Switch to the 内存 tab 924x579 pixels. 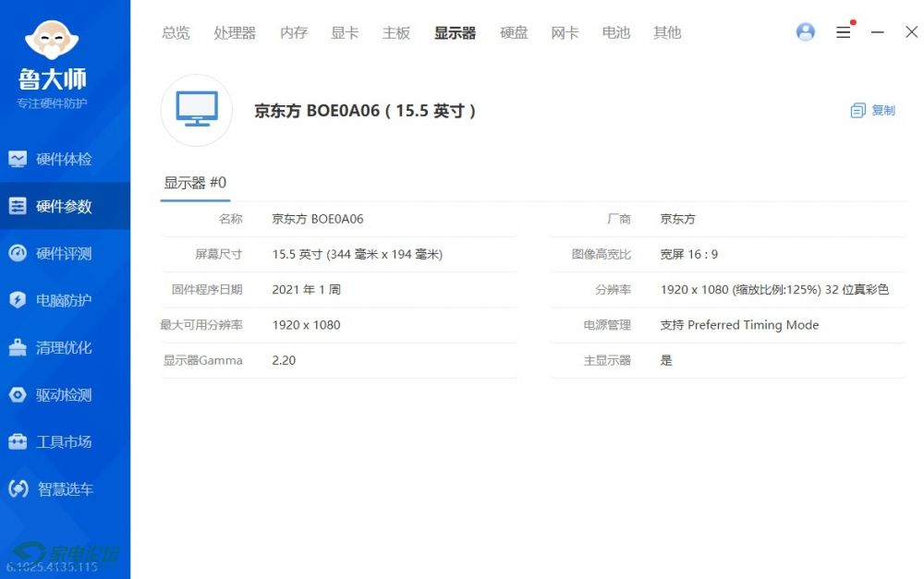[294, 33]
